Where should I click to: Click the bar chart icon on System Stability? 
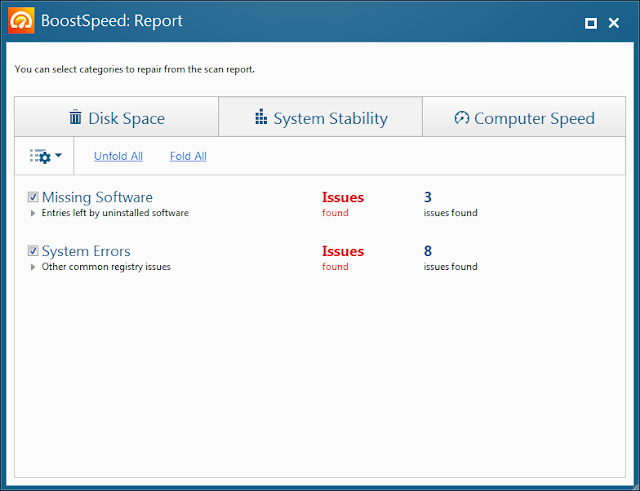coord(261,118)
